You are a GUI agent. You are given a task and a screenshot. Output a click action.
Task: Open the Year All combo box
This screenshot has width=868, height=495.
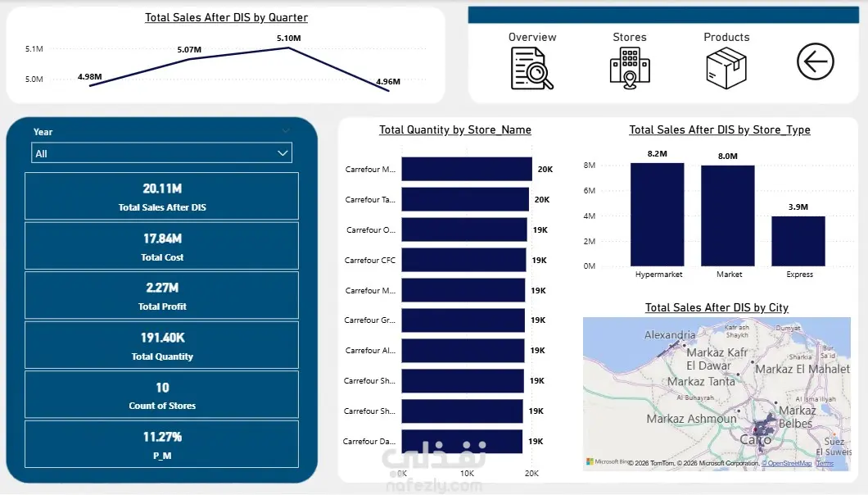coord(161,153)
